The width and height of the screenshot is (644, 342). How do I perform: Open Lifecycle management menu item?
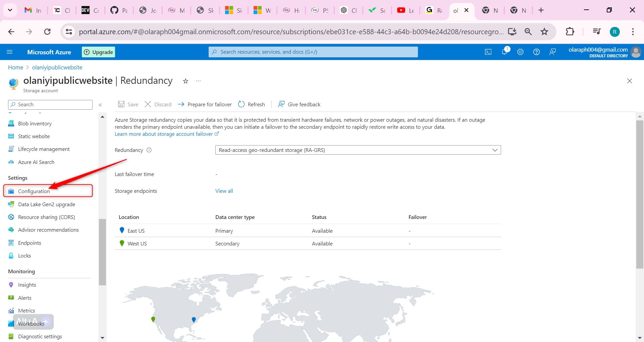44,149
